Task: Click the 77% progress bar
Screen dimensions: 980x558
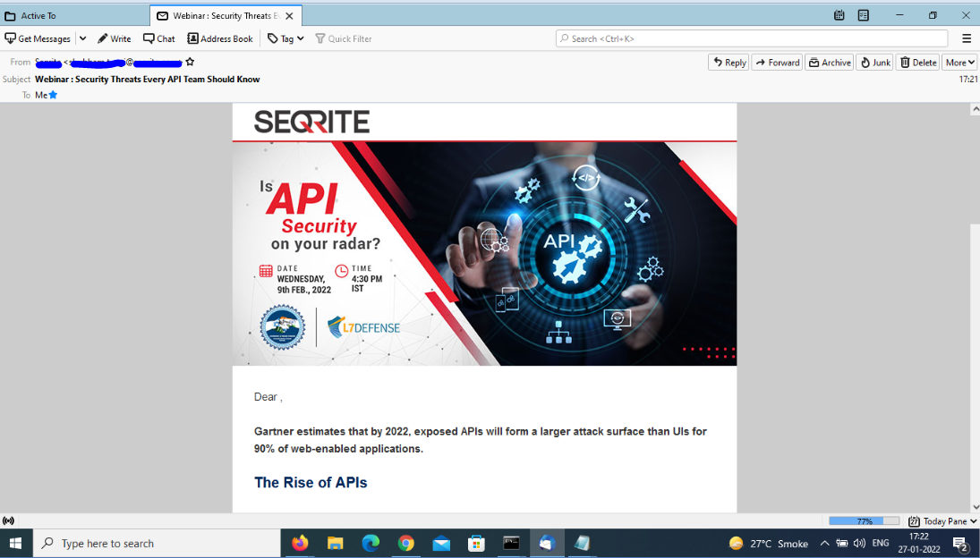Action: [864, 520]
